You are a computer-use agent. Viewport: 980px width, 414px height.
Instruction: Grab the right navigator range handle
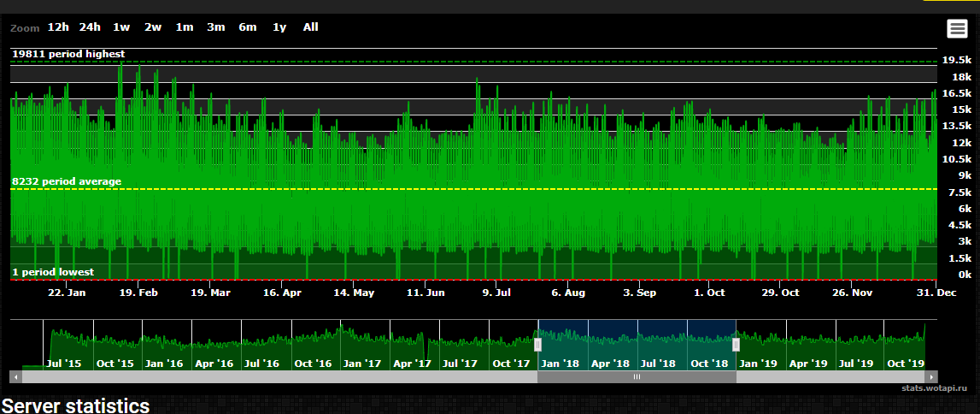click(x=736, y=345)
